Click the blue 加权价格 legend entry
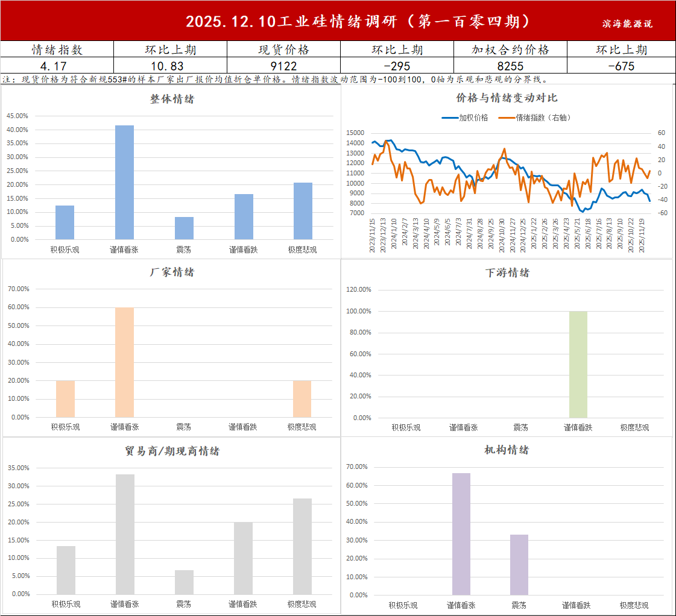This screenshot has height=616, width=676. click(466, 118)
